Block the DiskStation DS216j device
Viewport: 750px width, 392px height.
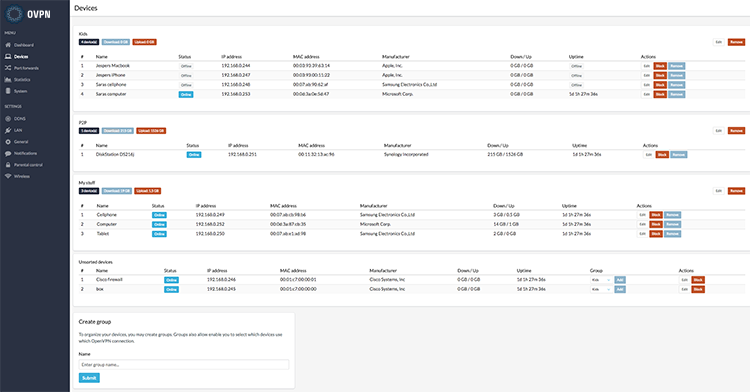pyautogui.click(x=662, y=155)
